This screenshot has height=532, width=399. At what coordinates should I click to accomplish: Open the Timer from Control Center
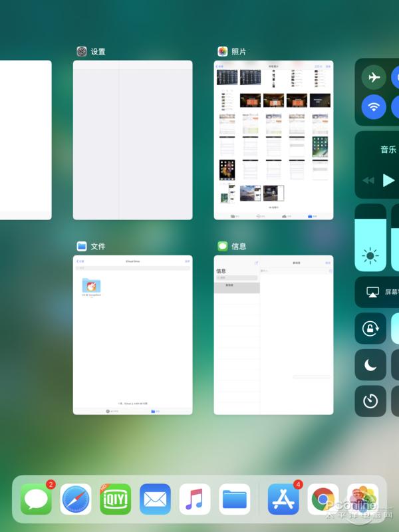[370, 401]
